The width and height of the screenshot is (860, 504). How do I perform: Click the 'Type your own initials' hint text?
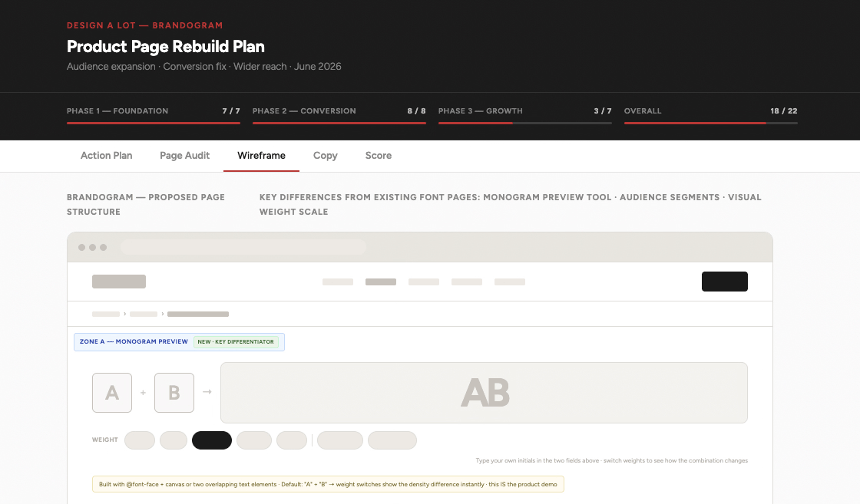(611, 461)
